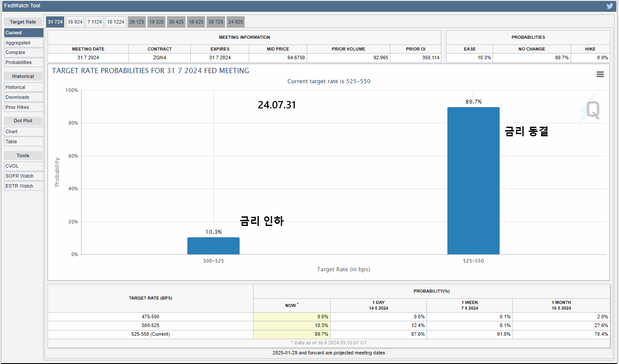
Task: Click the 91.8% one-week probability cell
Action: coord(469,334)
